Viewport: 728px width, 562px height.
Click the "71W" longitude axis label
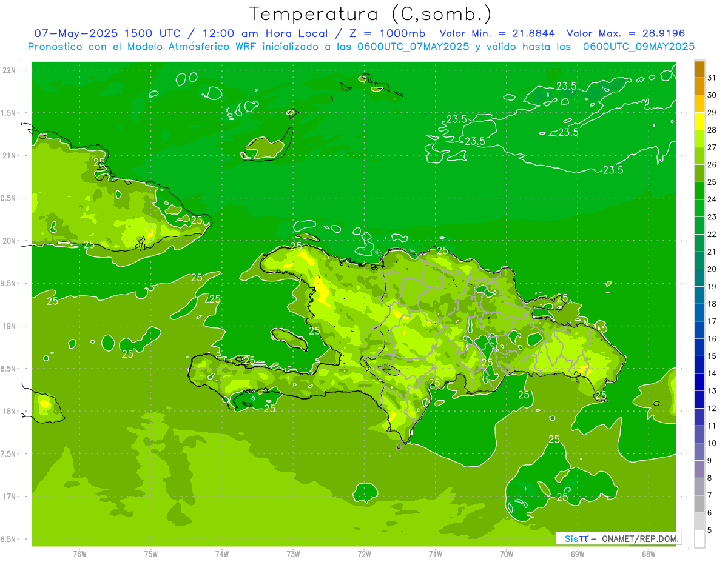435,554
